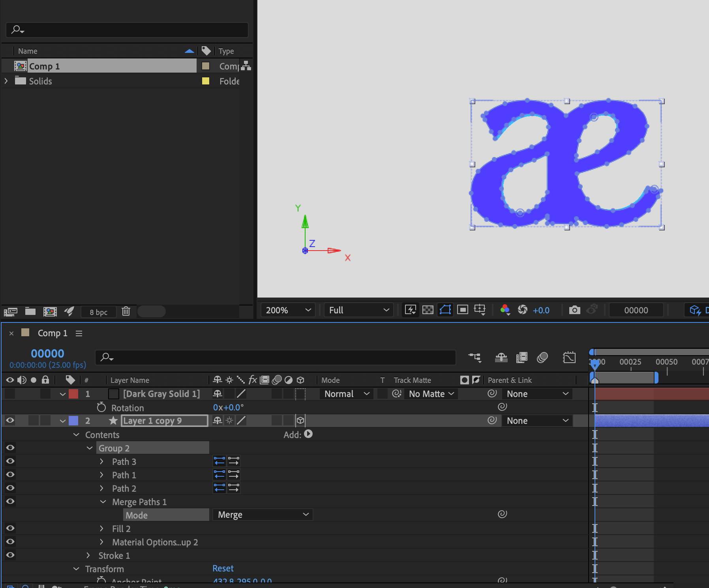Expand the Path 3 property group
Screen dimensions: 709x588
(x=102, y=461)
